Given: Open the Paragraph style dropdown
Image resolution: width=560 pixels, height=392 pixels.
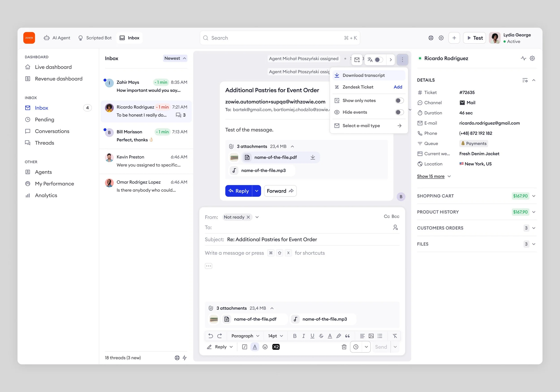Looking at the screenshot, I should (x=245, y=336).
